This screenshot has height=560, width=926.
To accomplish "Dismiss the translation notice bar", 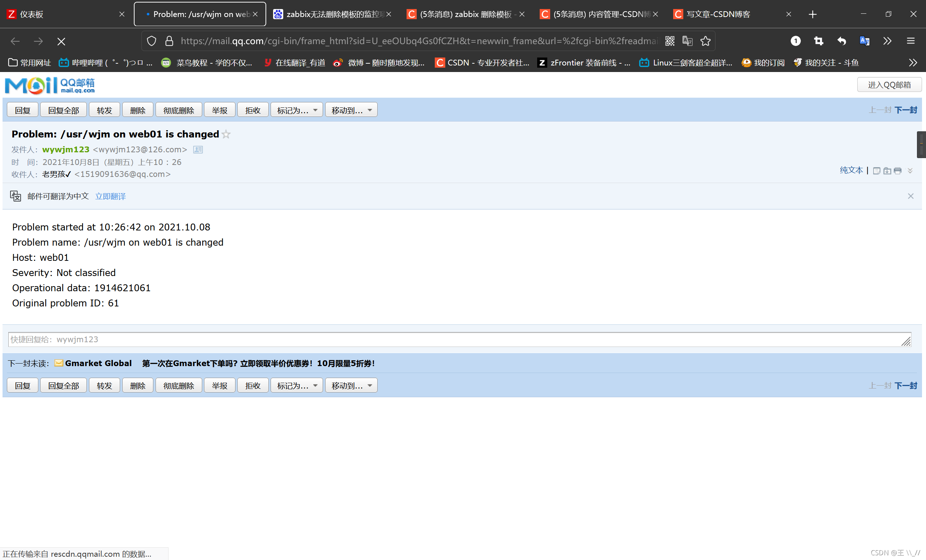I will click(910, 196).
